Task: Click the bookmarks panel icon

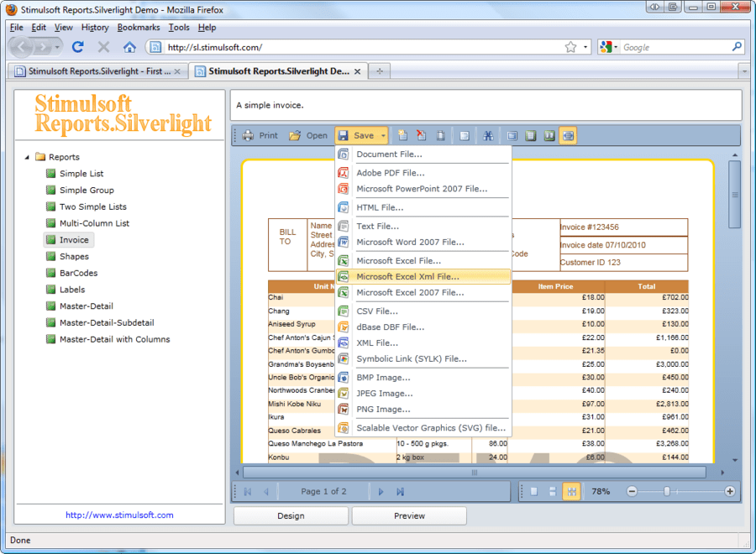Action: (465, 136)
